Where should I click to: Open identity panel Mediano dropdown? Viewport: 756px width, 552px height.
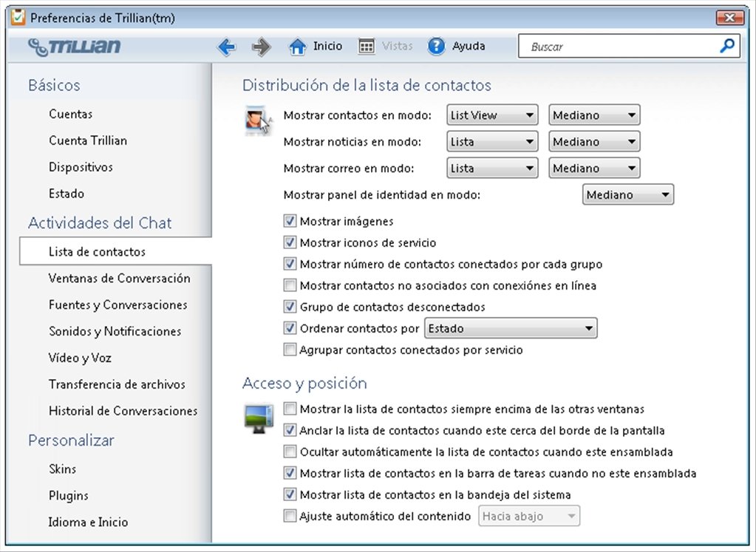point(627,195)
